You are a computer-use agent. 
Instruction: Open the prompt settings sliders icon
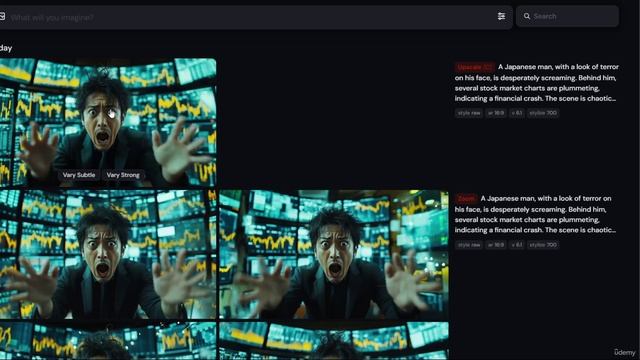501,16
